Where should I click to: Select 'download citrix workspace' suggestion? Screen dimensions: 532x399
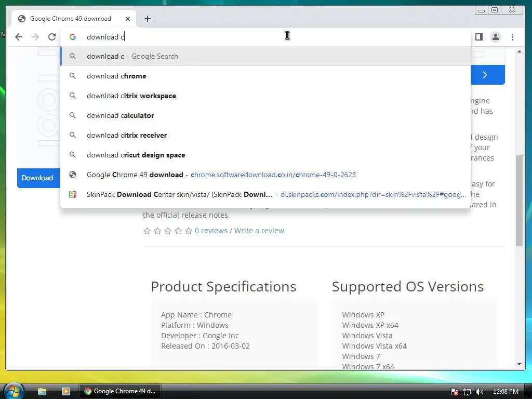pyautogui.click(x=265, y=96)
